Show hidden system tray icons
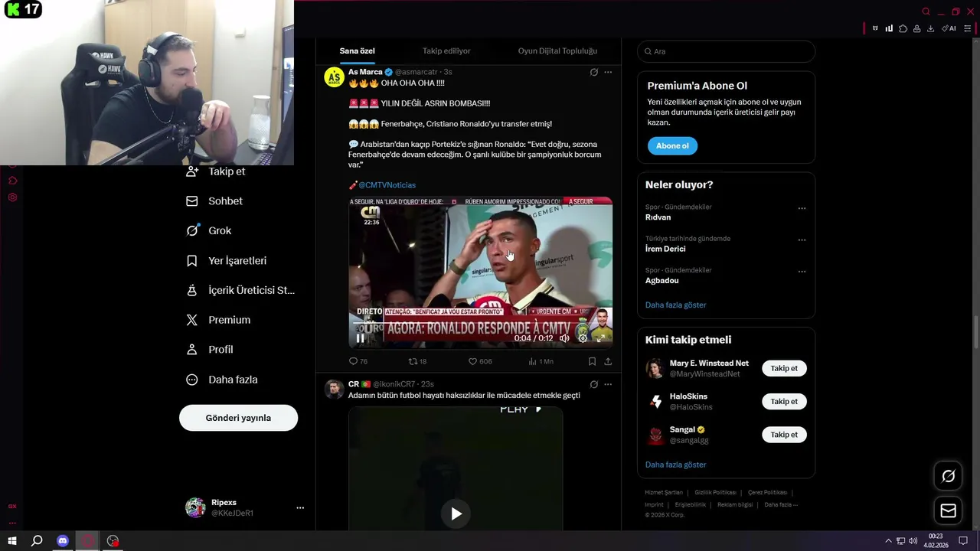The width and height of the screenshot is (980, 551). coord(888,541)
